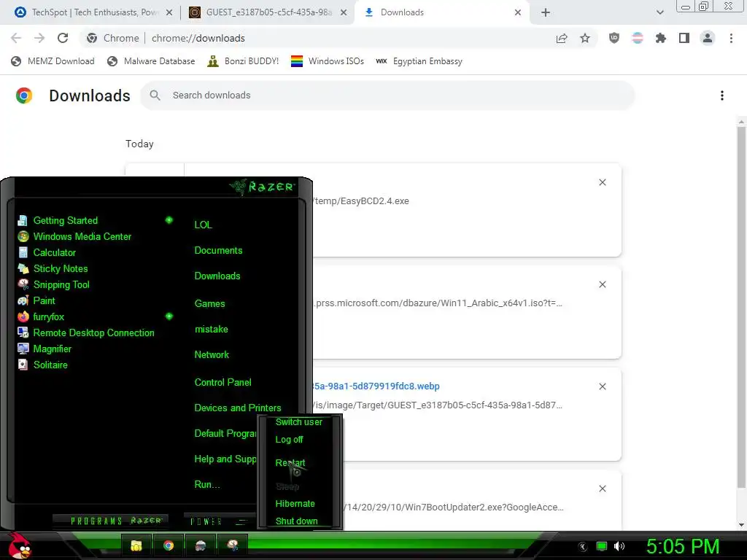
Task: Share this page using the share icon
Action: click(x=562, y=38)
